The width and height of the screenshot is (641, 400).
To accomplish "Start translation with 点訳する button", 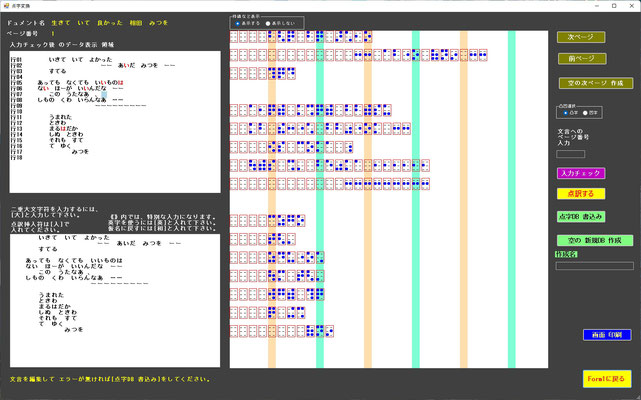I will pyautogui.click(x=581, y=193).
